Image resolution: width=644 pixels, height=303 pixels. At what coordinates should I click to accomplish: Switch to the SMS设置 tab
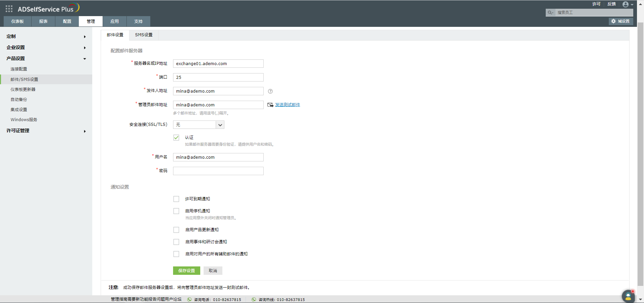144,35
